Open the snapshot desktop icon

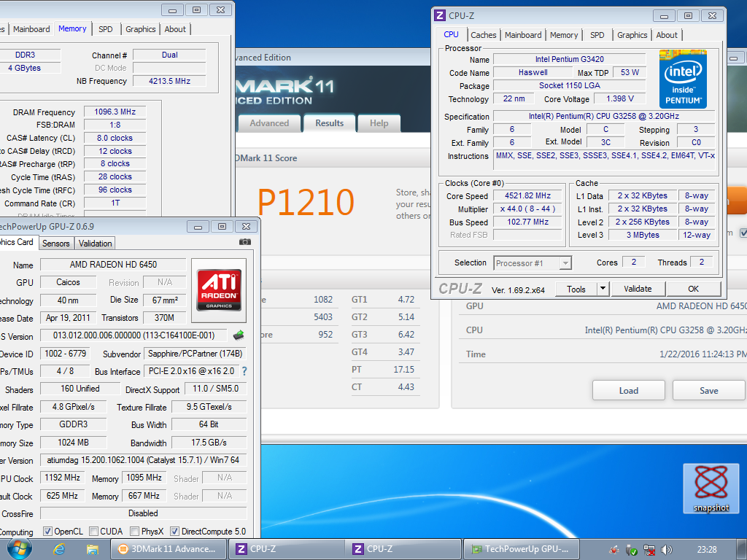[711, 489]
